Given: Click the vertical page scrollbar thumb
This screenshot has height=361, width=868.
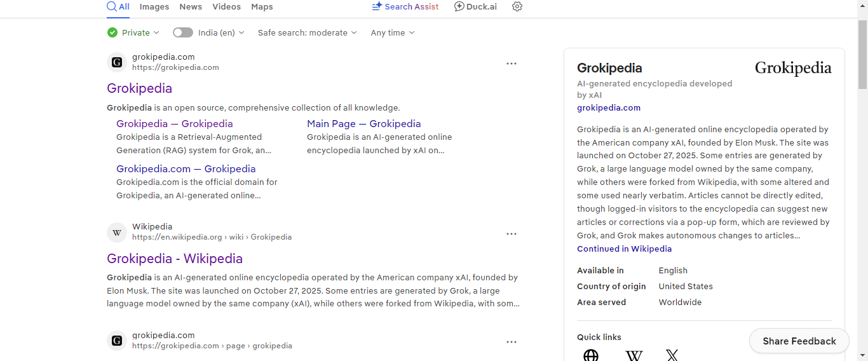Looking at the screenshot, I should point(862,54).
